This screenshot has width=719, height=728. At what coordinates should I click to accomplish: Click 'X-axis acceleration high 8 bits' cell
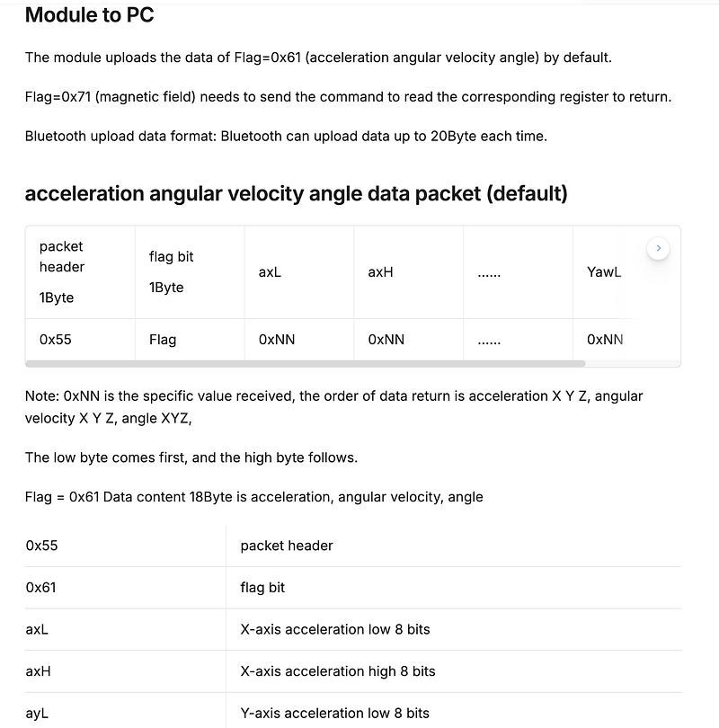click(x=454, y=671)
